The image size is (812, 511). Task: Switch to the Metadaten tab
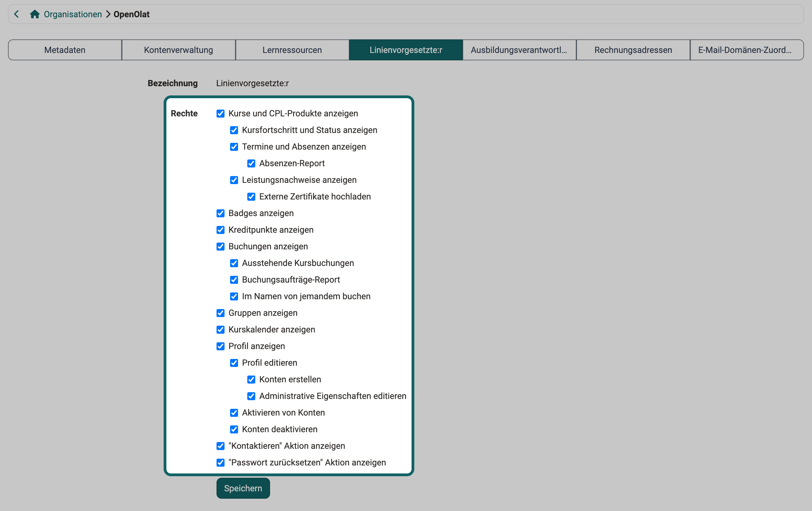65,50
